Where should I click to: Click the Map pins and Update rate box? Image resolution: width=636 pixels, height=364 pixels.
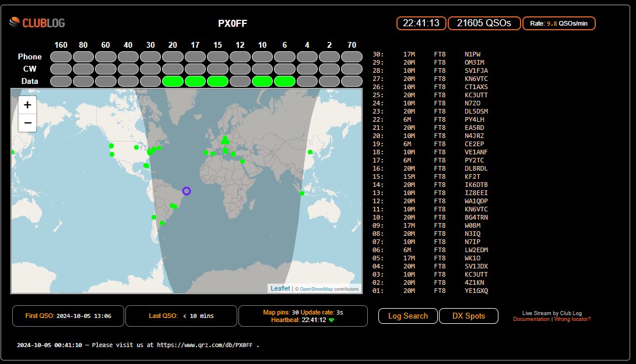[x=303, y=316]
